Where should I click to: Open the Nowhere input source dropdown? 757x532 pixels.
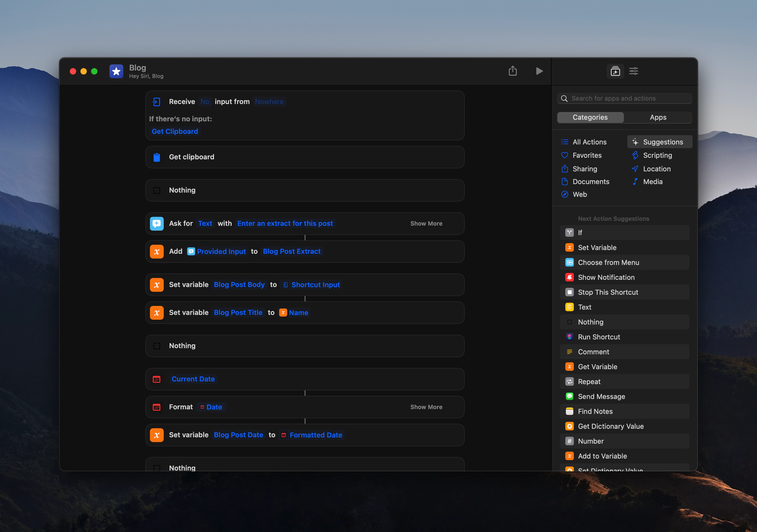tap(269, 102)
